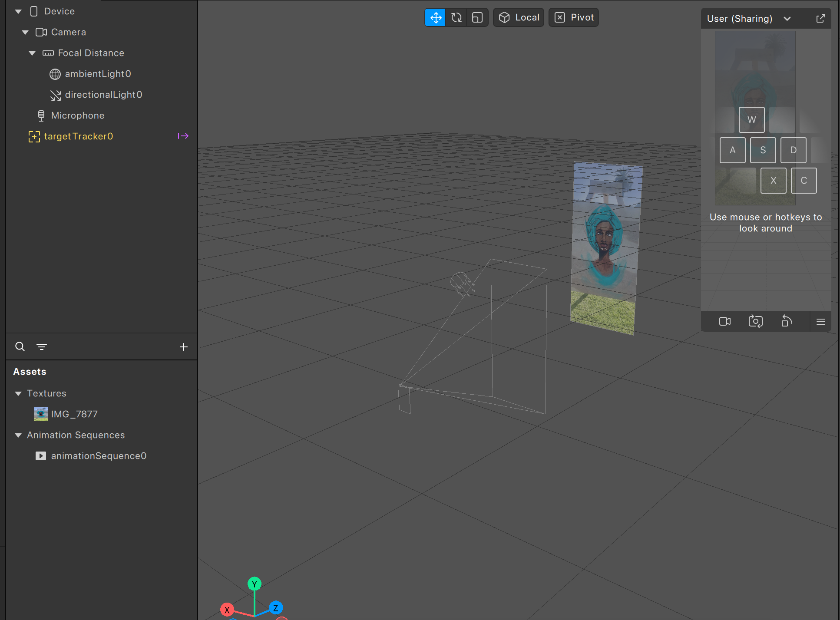The image size is (840, 620).
Task: Select targetTracker0 in the scene
Action: click(x=79, y=137)
